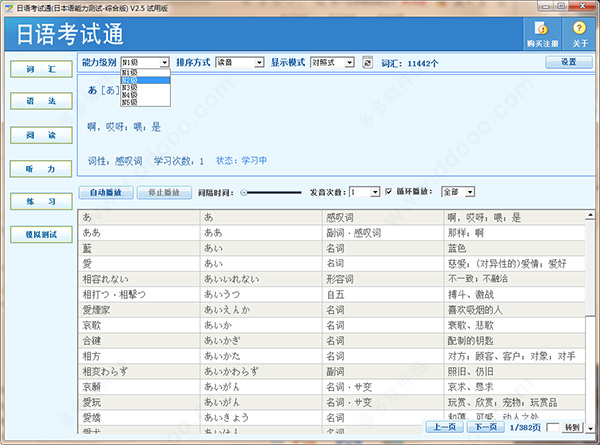Click meaning cell 喜欢吸烟的人
This screenshot has width=600, height=445.
click(514, 310)
